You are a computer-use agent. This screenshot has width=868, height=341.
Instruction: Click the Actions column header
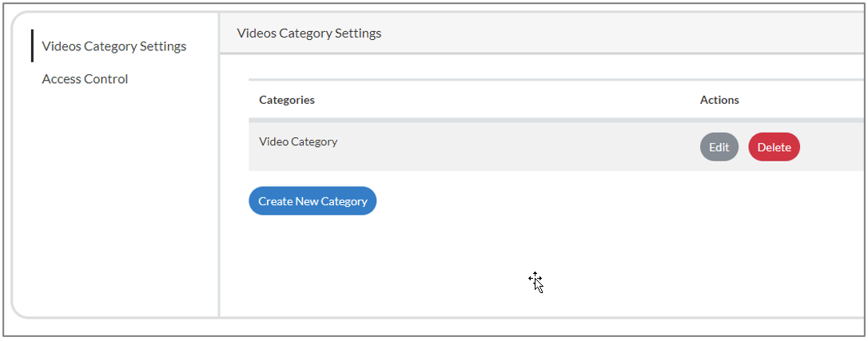[719, 100]
